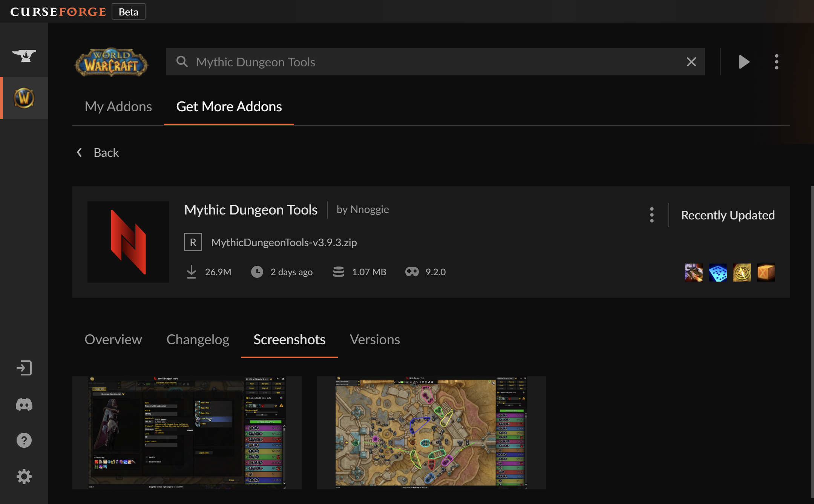Open the Mythic Dungeon Tools addon title
This screenshot has width=814, height=504.
[251, 210]
